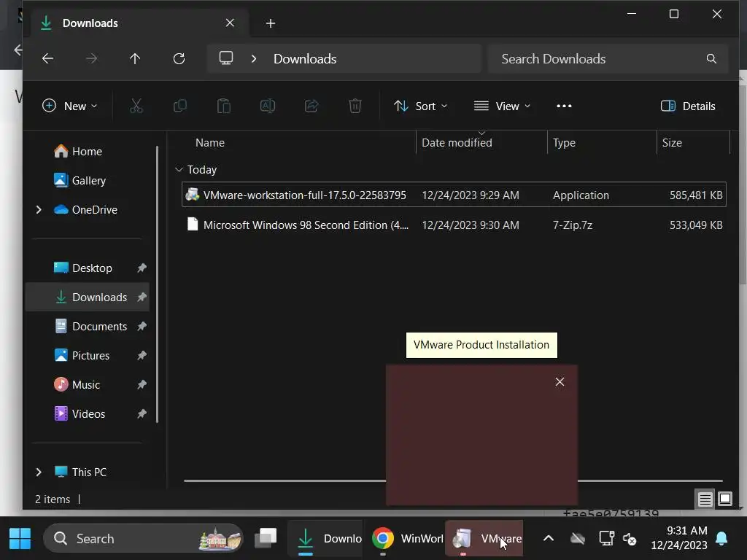Sort by the Name column header
The image size is (747, 560).
point(209,142)
